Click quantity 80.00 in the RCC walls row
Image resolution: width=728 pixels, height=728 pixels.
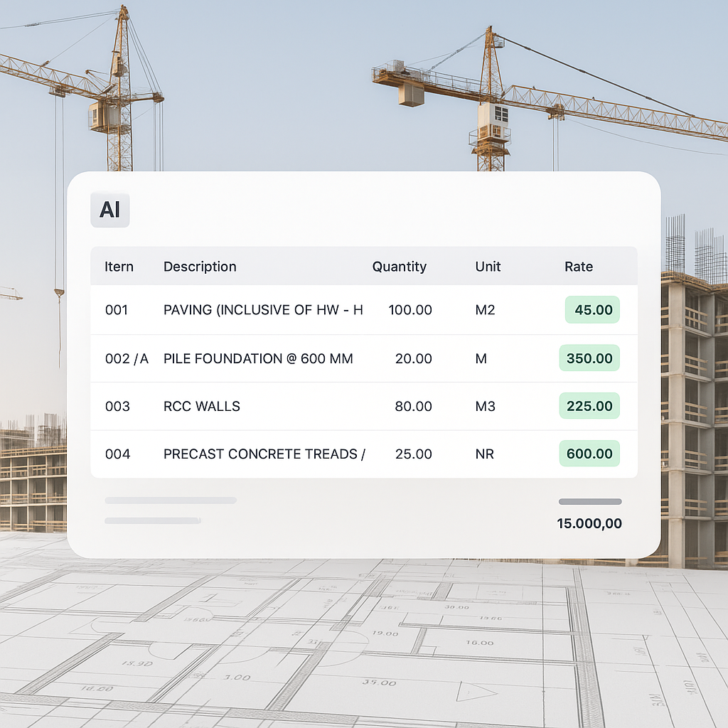tap(413, 406)
